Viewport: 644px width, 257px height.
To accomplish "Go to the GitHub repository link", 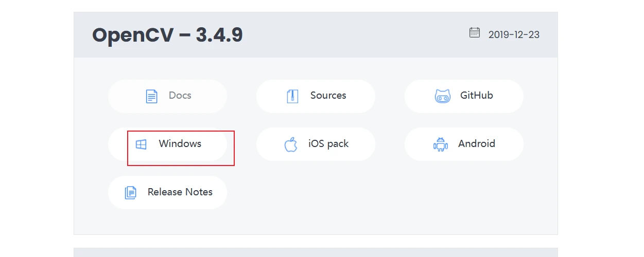I will point(476,96).
